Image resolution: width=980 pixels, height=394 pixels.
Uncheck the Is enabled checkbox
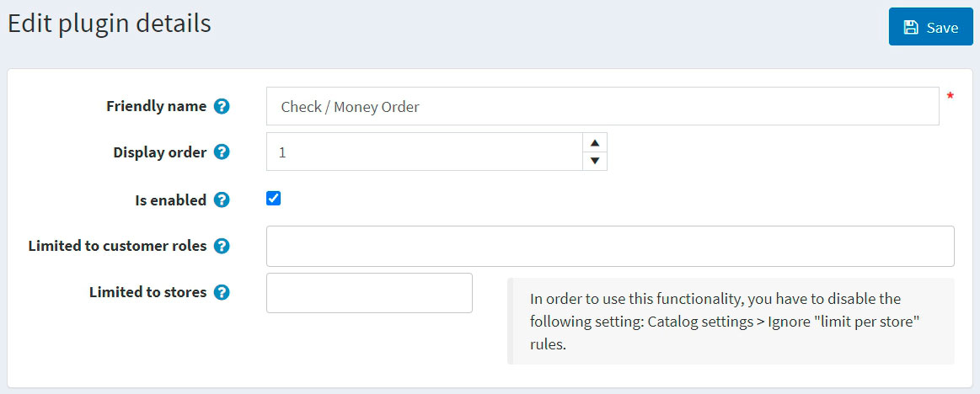coord(273,199)
